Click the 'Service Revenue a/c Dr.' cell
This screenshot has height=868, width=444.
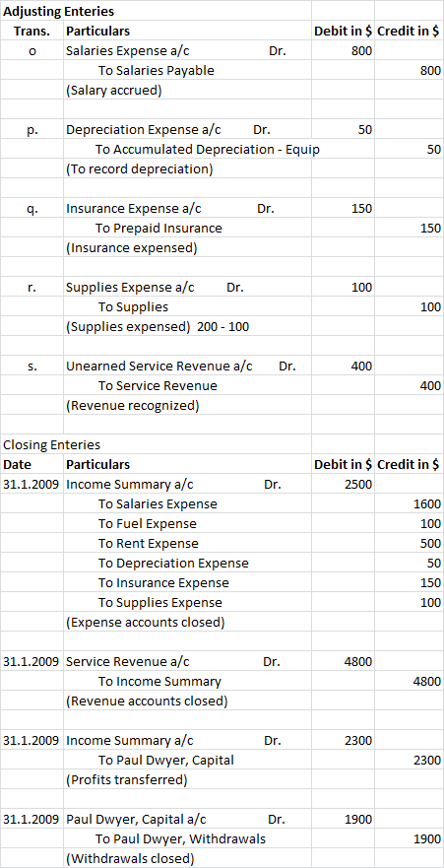187,661
